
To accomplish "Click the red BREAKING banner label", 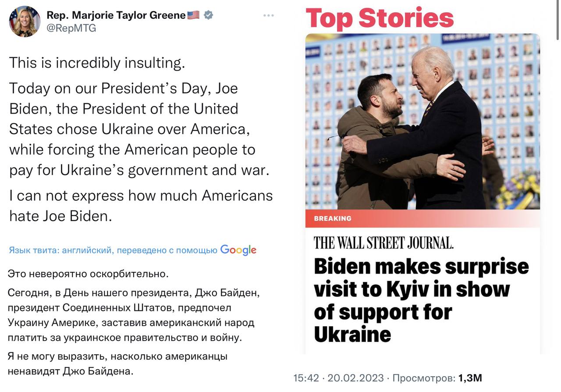I will pos(333,218).
